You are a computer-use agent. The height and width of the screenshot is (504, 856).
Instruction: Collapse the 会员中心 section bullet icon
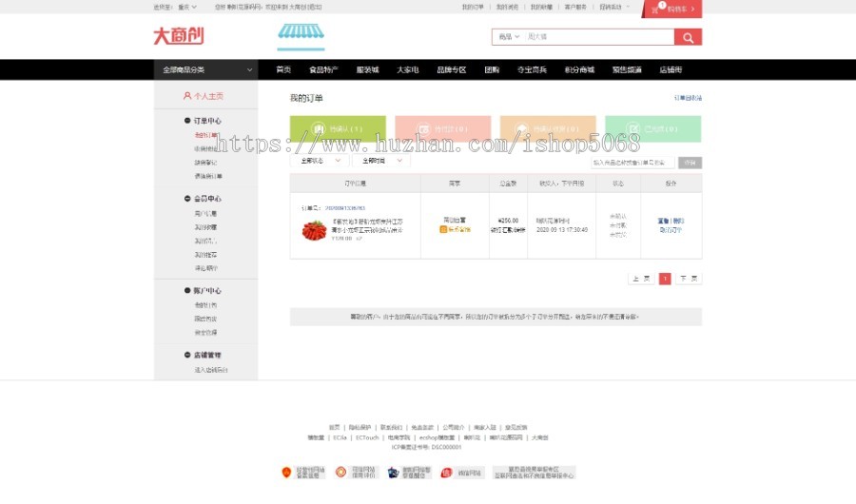187,198
